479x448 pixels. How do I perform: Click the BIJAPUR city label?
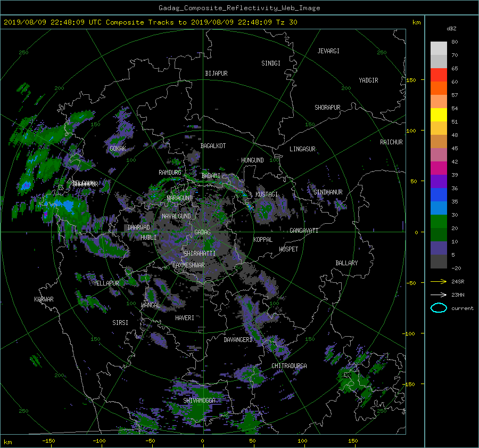(x=216, y=74)
